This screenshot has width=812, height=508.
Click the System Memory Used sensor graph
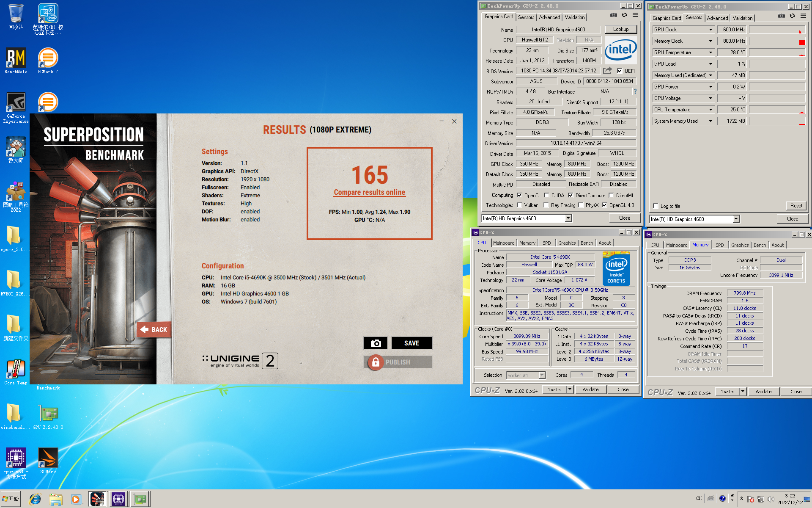coord(777,121)
